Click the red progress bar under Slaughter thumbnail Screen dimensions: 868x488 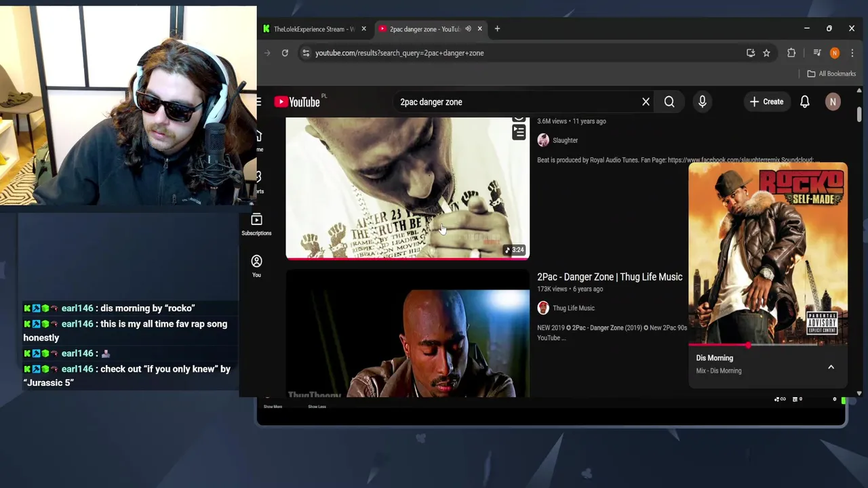pos(408,258)
